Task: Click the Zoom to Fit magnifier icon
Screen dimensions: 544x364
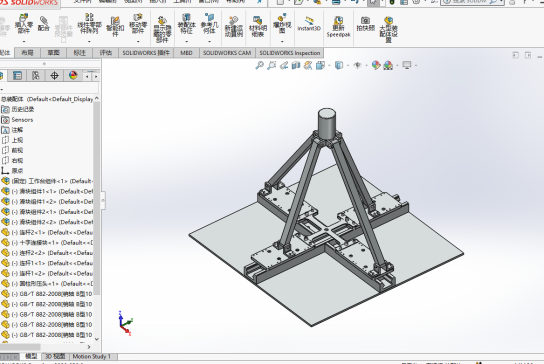Action: [259, 65]
